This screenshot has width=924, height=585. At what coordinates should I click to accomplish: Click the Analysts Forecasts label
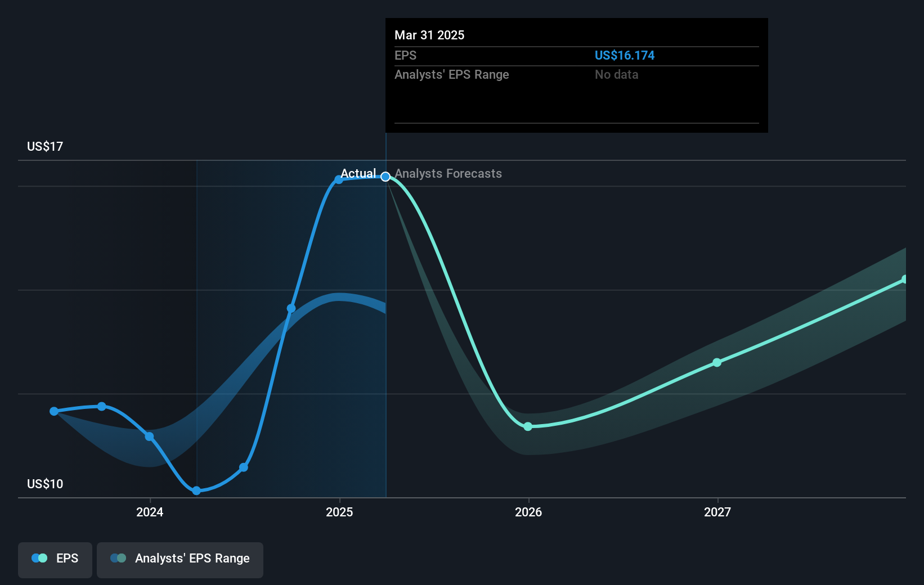point(448,174)
